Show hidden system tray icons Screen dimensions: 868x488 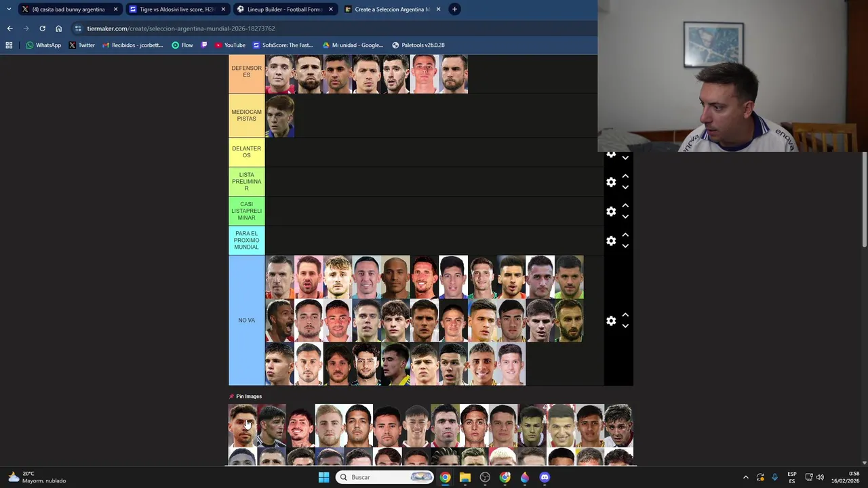[x=745, y=477]
